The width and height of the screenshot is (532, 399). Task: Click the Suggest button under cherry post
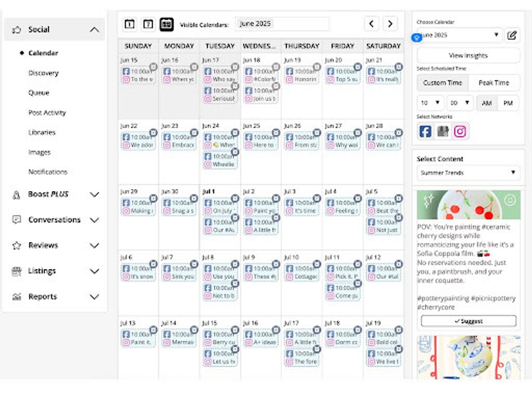click(468, 321)
